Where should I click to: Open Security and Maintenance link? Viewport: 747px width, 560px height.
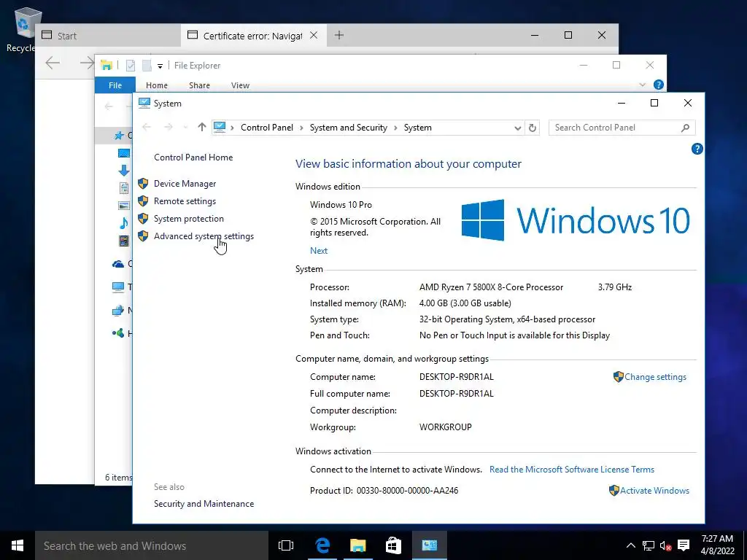[204, 504]
